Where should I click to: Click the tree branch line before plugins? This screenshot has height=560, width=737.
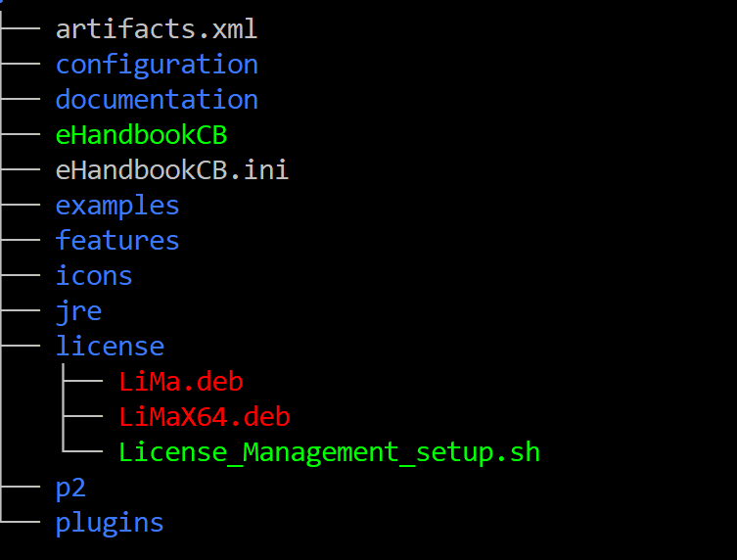(20, 522)
